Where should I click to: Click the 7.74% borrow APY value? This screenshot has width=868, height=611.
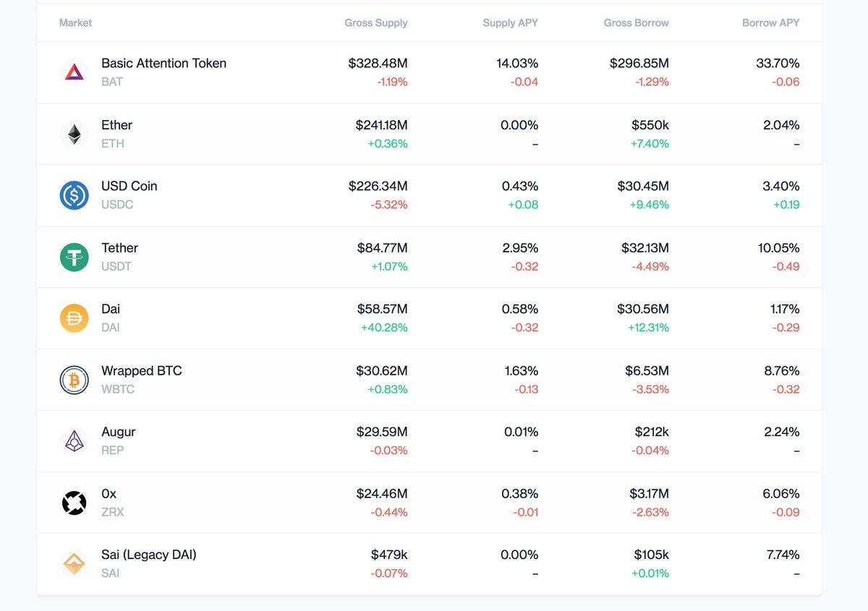[782, 555]
